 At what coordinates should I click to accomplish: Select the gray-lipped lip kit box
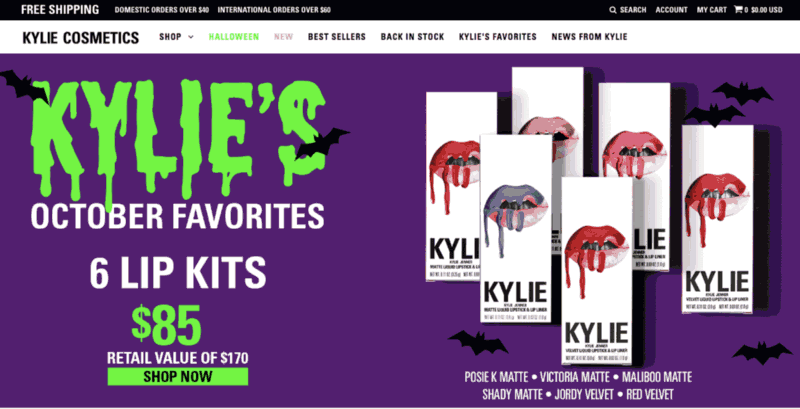(x=516, y=228)
